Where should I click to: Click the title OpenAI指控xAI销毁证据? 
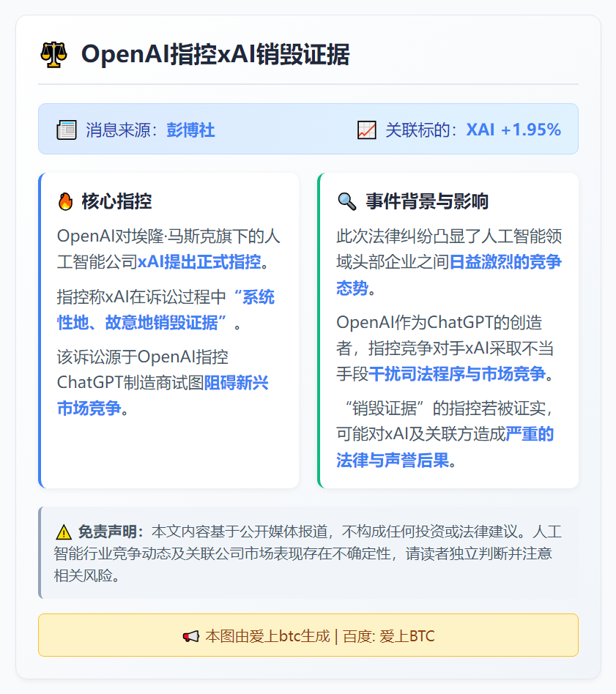click(215, 54)
